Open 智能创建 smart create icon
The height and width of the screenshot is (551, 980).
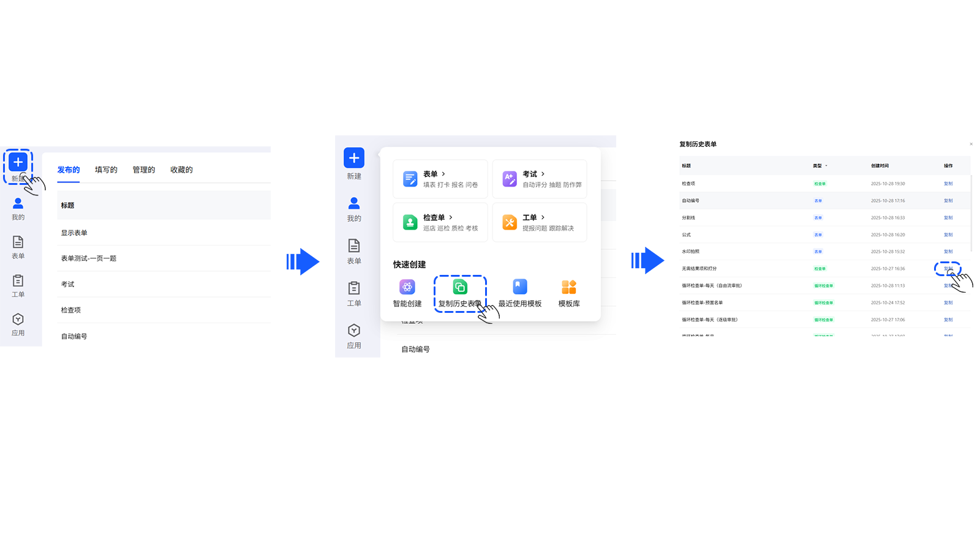407,287
